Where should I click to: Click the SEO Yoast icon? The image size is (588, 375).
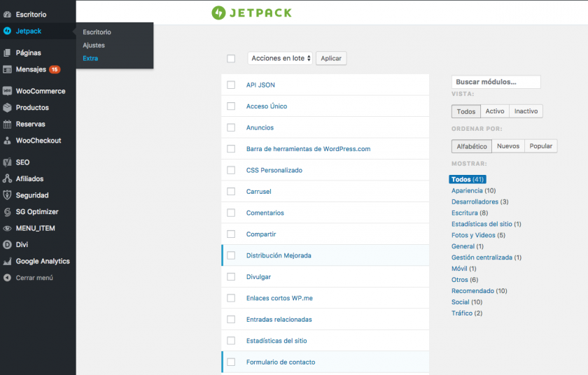[x=7, y=162]
